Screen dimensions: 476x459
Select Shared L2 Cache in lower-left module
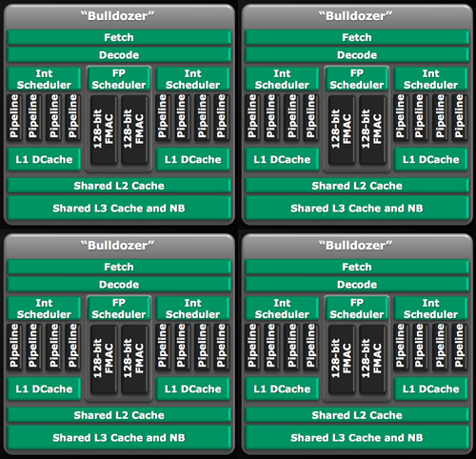119,415
